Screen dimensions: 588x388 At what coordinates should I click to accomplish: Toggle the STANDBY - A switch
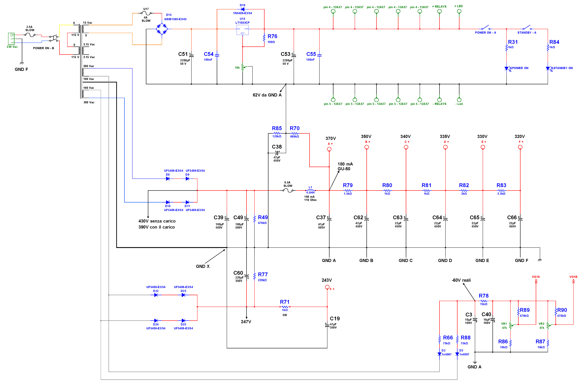[x=527, y=27]
